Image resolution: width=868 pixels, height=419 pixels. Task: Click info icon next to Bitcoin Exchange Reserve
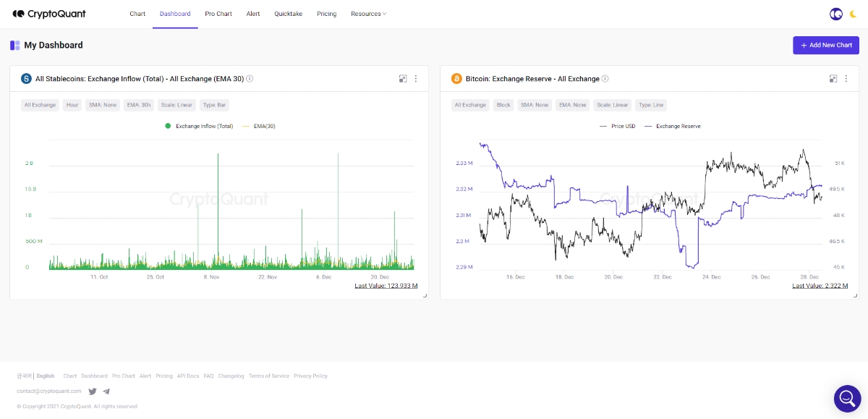tap(605, 79)
